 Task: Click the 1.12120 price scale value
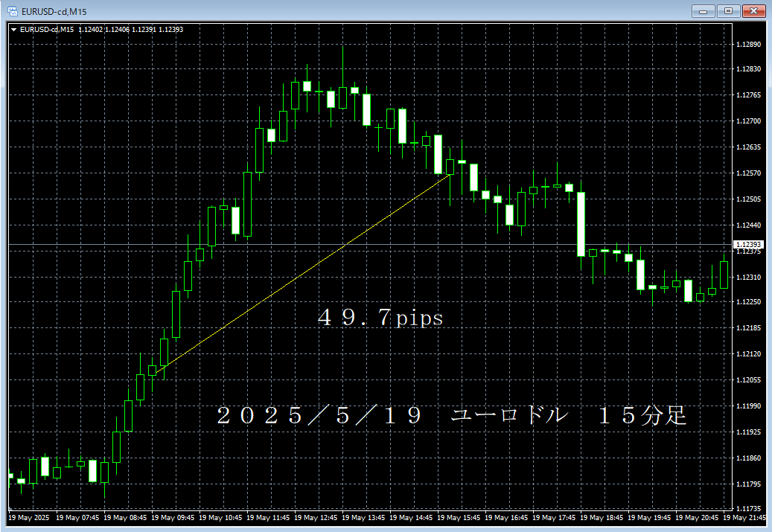(748, 354)
